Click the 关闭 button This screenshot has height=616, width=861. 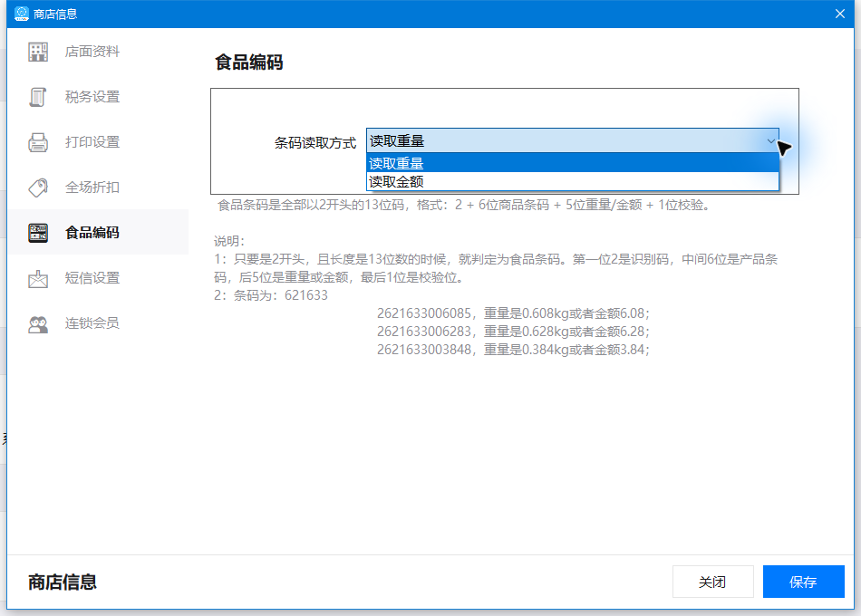coord(712,582)
